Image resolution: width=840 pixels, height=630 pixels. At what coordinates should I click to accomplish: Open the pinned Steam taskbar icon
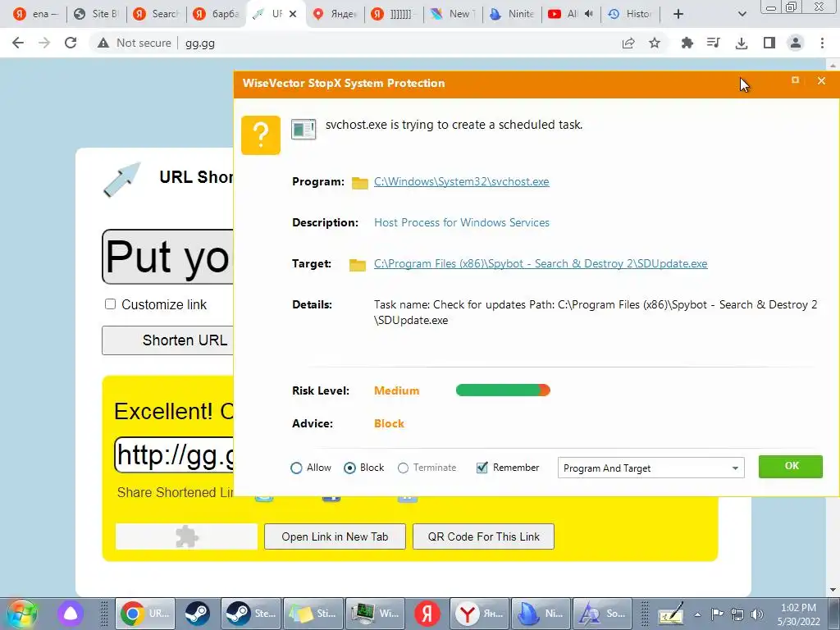click(197, 614)
